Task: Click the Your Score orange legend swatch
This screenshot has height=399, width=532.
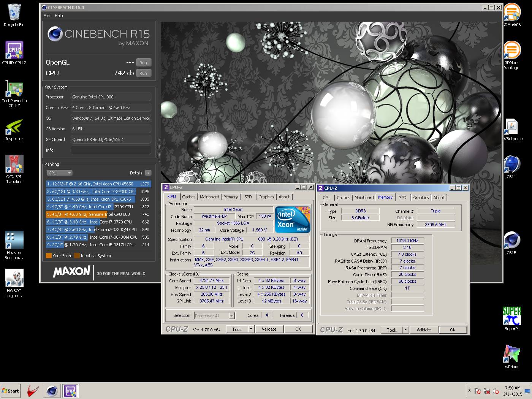Action: (x=49, y=256)
